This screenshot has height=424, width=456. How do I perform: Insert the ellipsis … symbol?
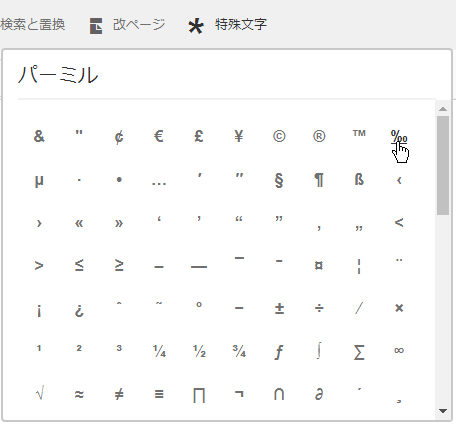(159, 183)
